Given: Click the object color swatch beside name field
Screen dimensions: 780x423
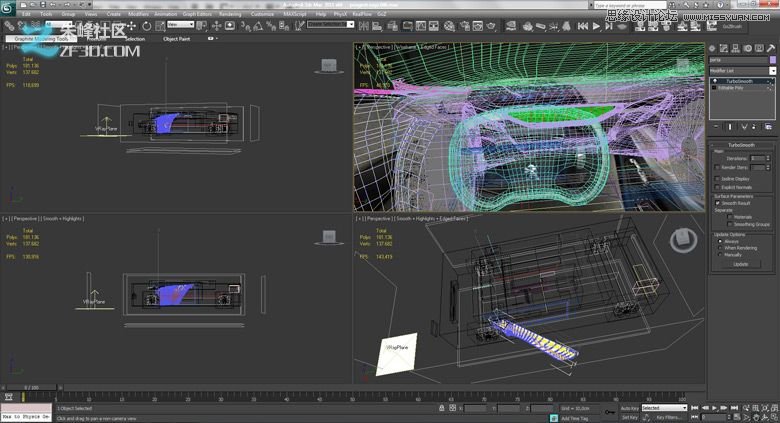Looking at the screenshot, I should coord(772,60).
